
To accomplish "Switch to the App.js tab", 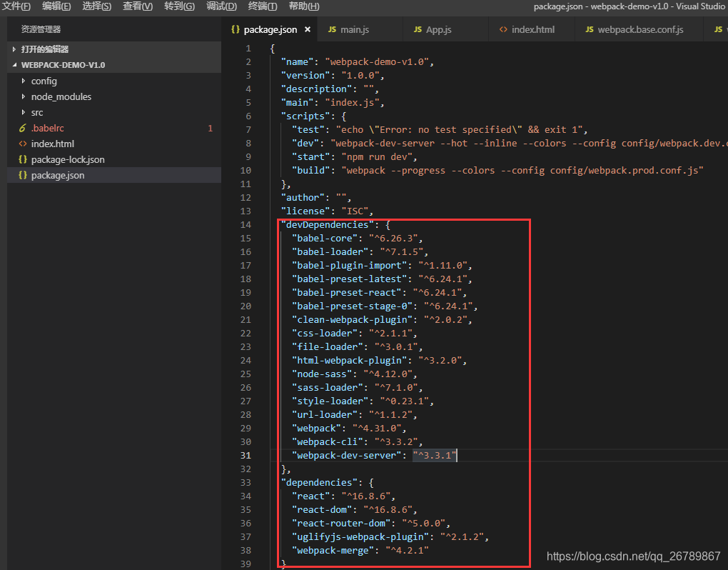I will click(x=445, y=29).
